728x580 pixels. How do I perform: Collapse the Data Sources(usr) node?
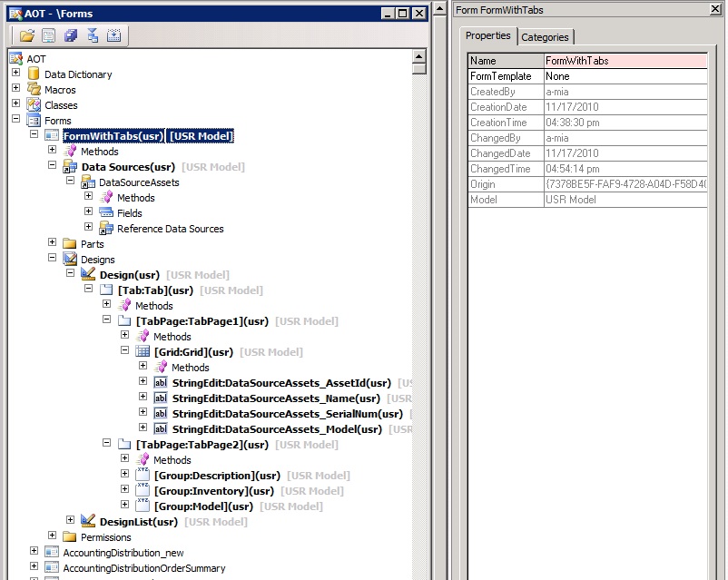tap(52, 165)
